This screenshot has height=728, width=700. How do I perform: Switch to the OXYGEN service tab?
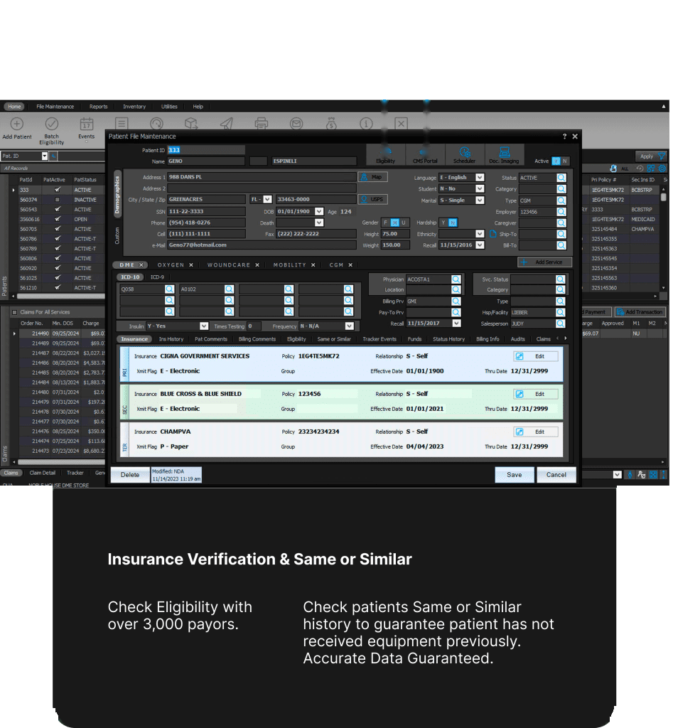(171, 265)
